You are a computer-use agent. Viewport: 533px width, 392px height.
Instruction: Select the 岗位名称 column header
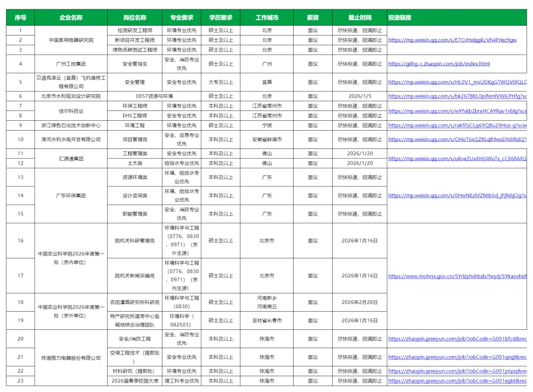coord(135,17)
